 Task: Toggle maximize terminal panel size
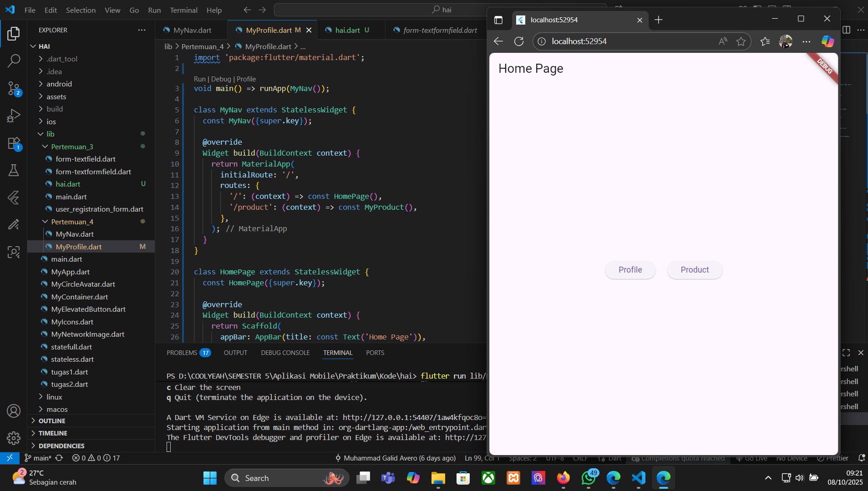point(846,353)
